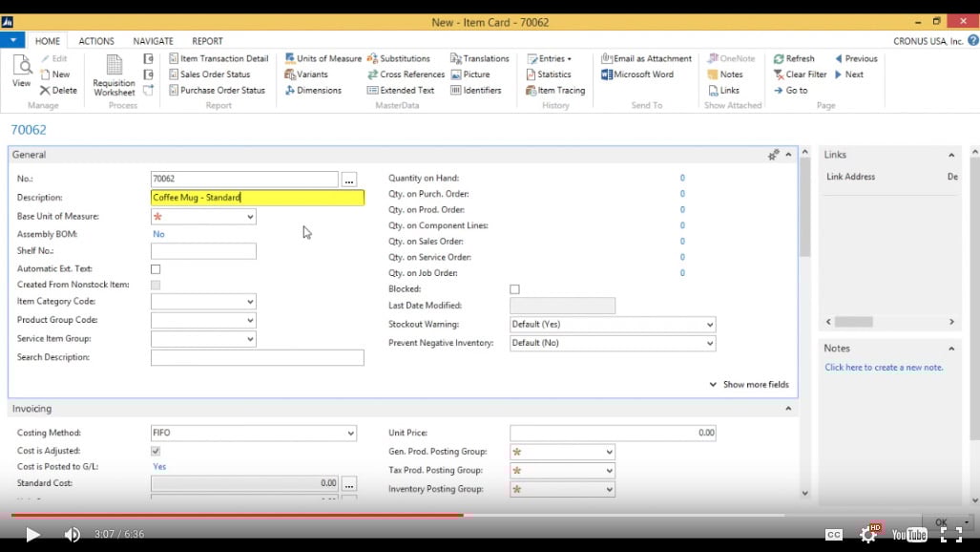Send item as Email Attachment
The height and width of the screenshot is (552, 980).
pos(647,58)
